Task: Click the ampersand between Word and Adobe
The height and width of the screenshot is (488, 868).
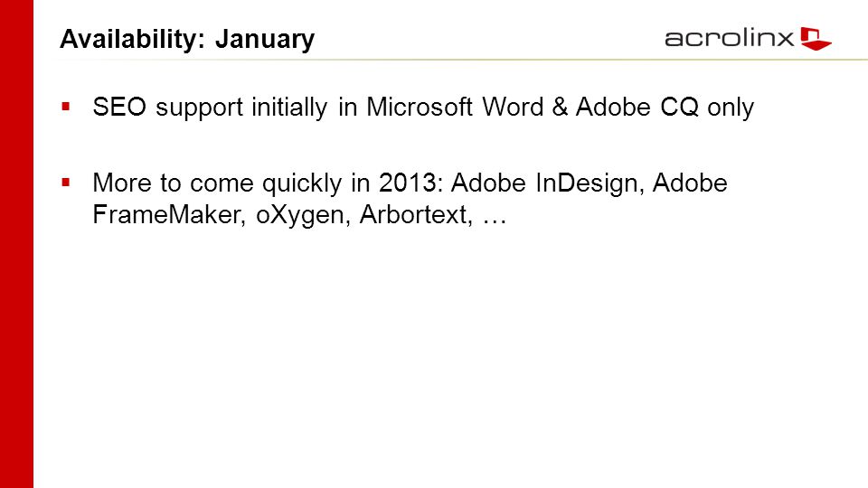Action: [560, 107]
